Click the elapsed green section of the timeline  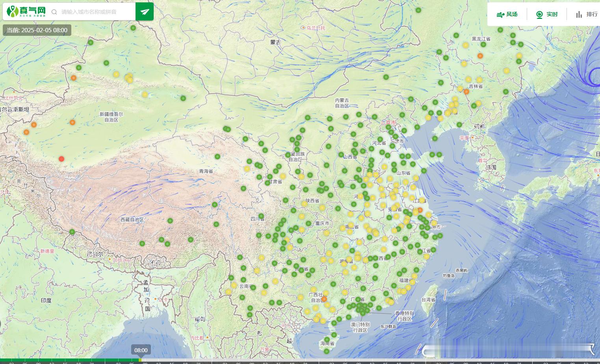[x=69, y=360]
